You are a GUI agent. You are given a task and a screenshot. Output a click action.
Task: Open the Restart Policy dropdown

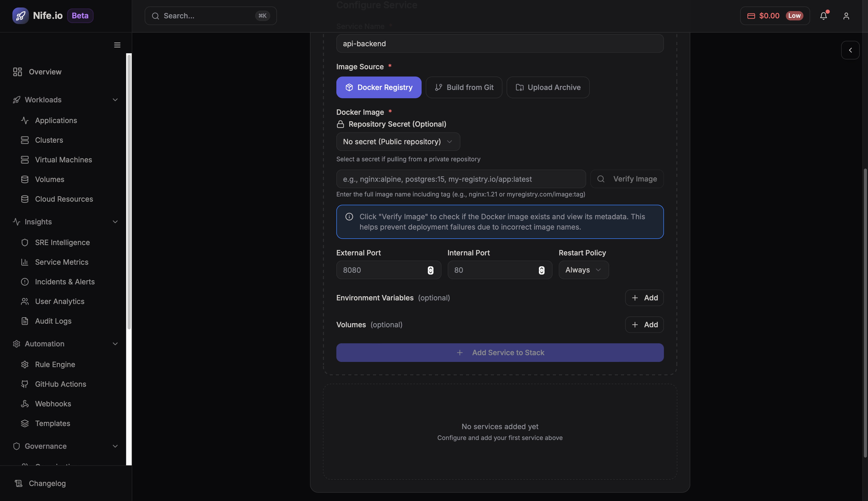tap(583, 270)
